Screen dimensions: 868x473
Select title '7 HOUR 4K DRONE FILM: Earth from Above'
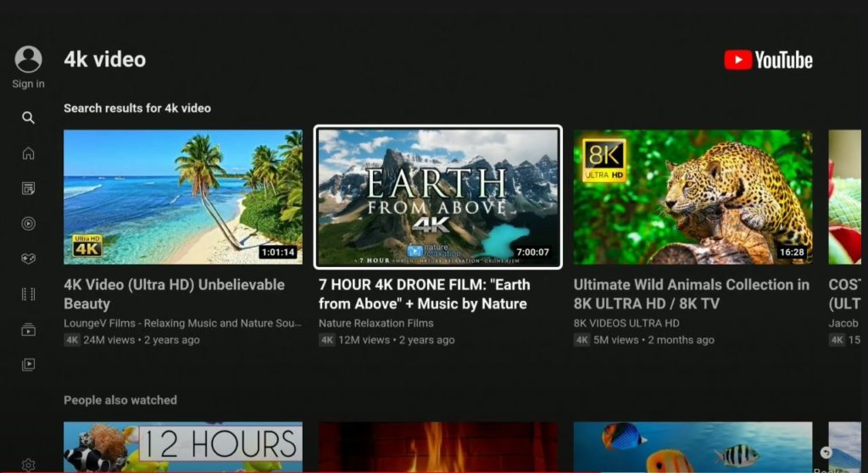point(425,294)
